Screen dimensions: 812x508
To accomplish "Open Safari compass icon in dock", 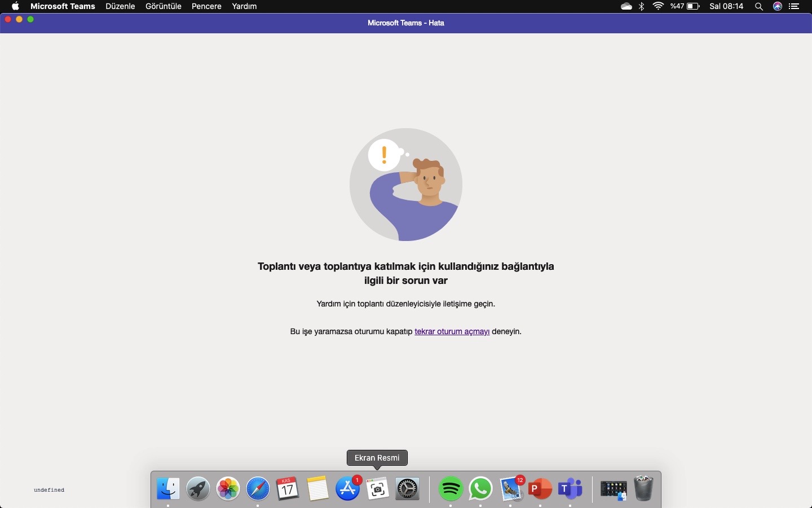I will point(258,489).
